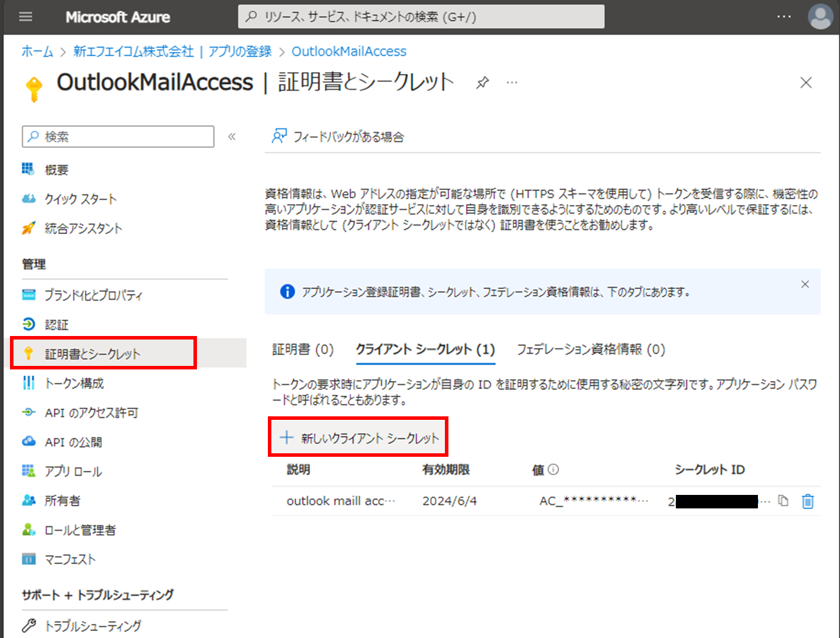Click the ロールと管理者 person icon

29,530
